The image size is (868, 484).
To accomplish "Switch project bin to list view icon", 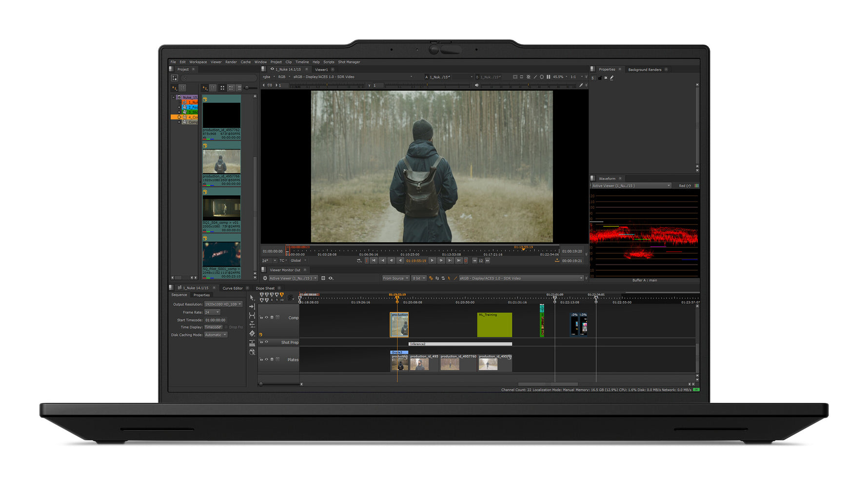I will [239, 88].
